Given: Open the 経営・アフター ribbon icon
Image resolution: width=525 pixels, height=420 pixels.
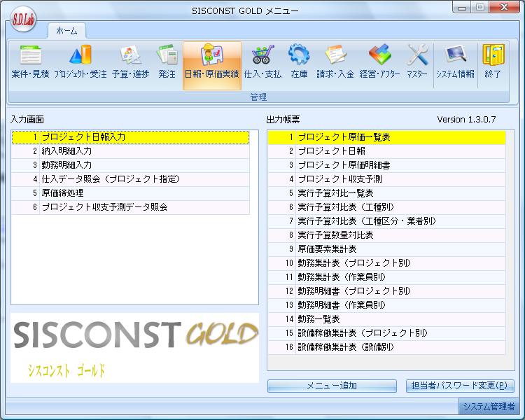Looking at the screenshot, I should click(x=379, y=62).
